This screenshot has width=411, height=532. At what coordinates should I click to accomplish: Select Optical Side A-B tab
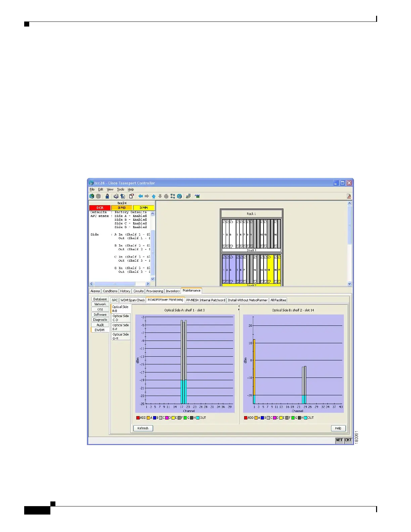point(121,309)
